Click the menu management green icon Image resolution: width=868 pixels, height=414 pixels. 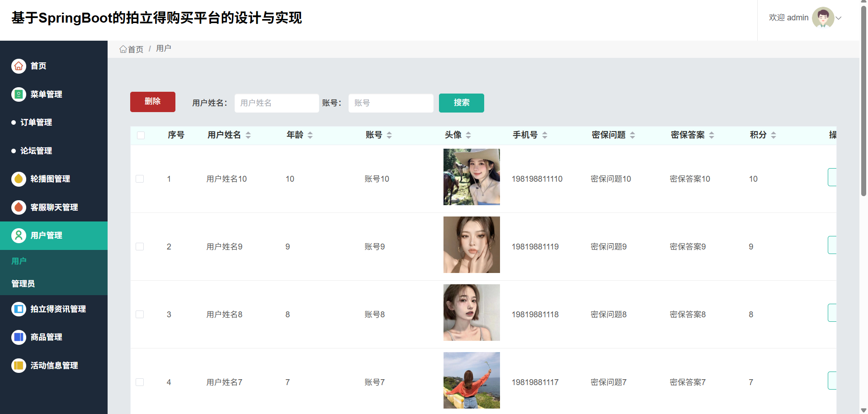point(19,94)
